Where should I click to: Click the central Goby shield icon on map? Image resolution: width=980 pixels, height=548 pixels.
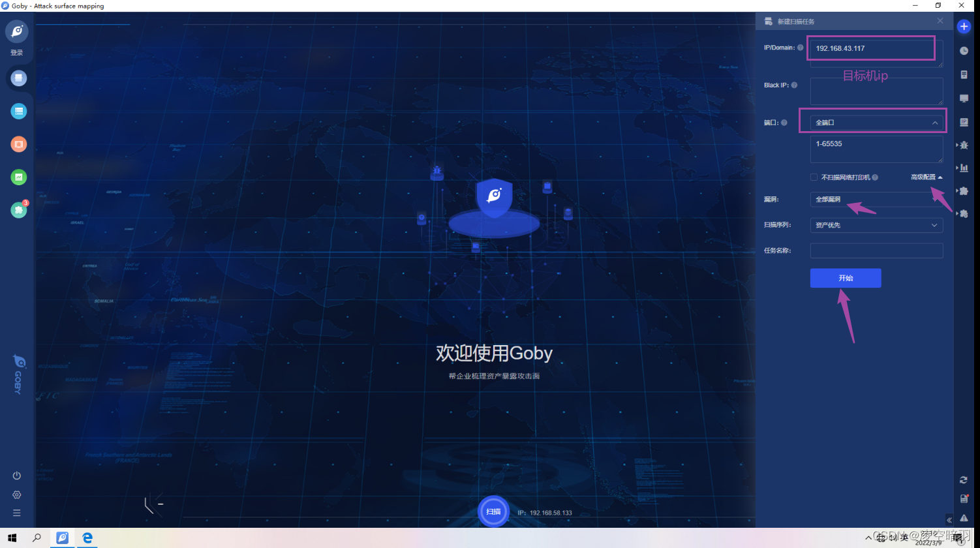pos(494,197)
